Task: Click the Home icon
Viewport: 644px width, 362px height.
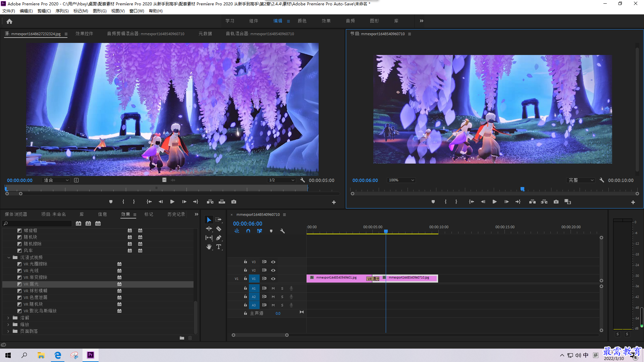Action: coord(9,21)
